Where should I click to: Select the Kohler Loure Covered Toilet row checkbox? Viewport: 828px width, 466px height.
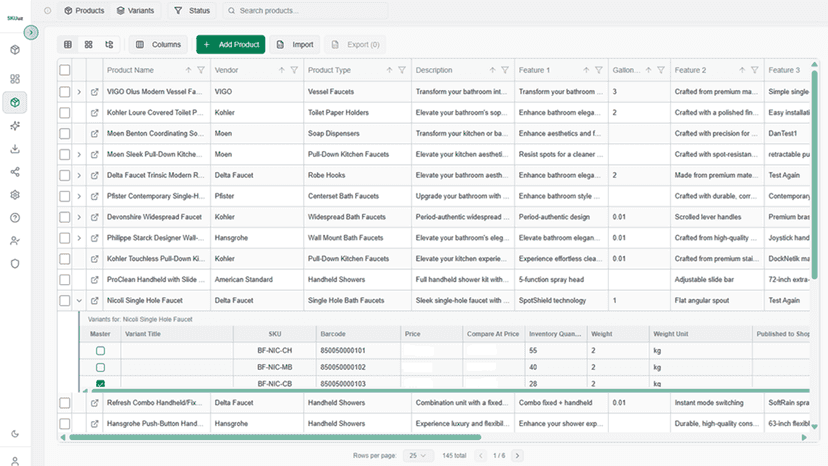(x=64, y=113)
